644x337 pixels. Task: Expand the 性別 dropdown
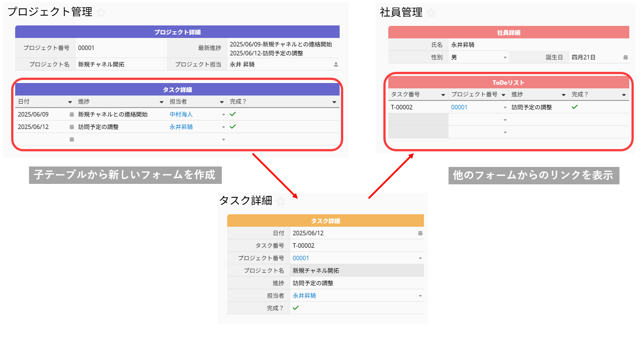point(505,57)
